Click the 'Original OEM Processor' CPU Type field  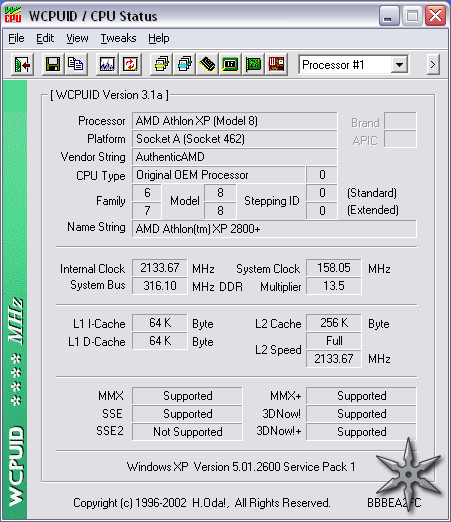219,175
